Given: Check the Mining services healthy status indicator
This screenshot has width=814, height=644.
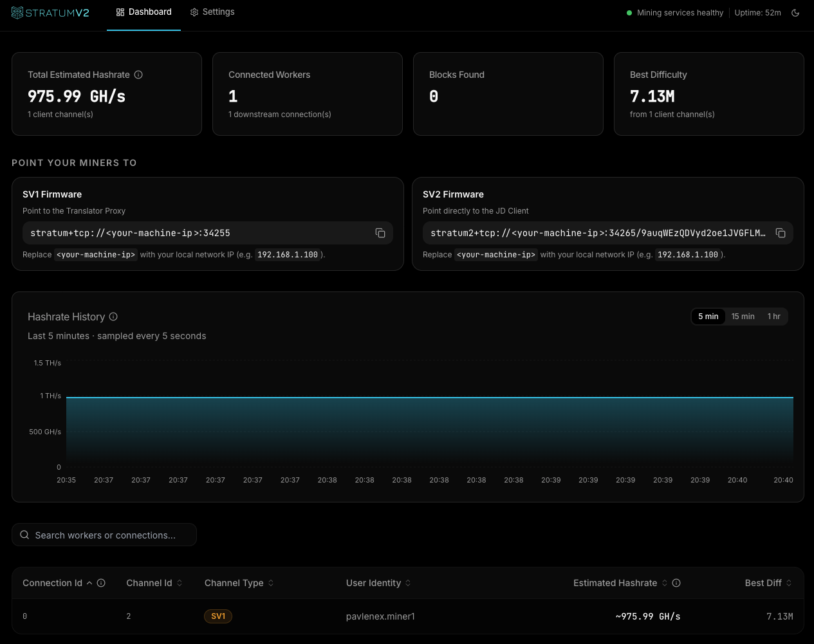Looking at the screenshot, I should pyautogui.click(x=629, y=12).
